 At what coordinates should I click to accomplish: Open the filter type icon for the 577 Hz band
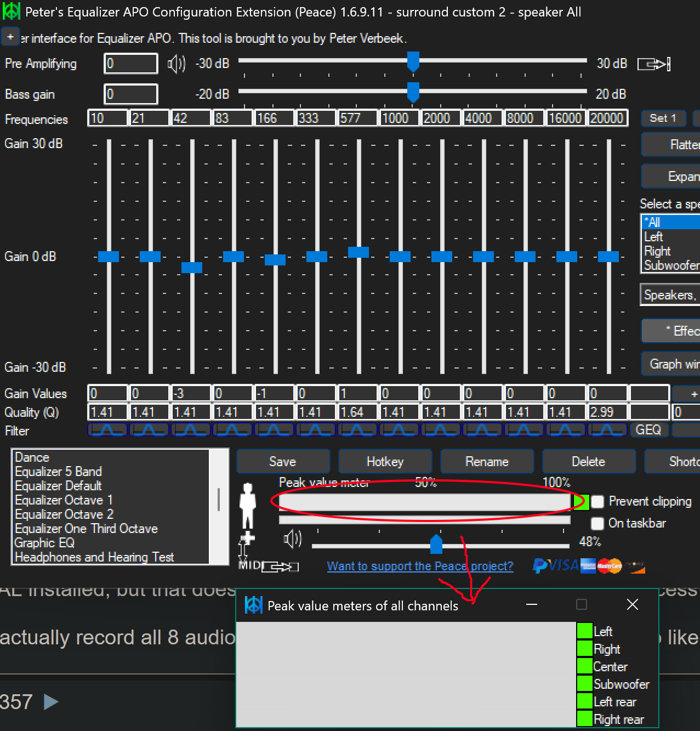coord(357,430)
